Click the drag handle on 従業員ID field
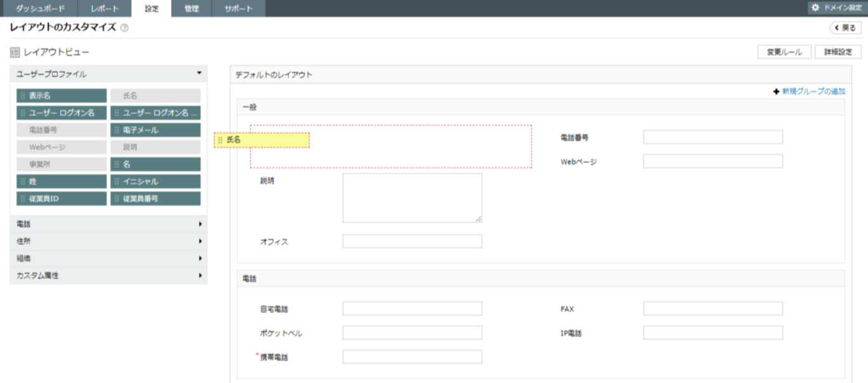The width and height of the screenshot is (868, 383). (x=23, y=199)
